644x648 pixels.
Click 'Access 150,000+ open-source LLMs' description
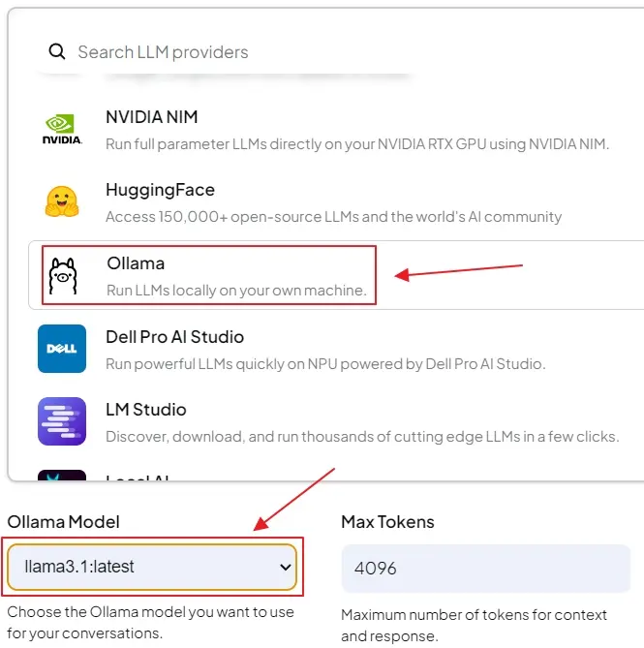(334, 217)
